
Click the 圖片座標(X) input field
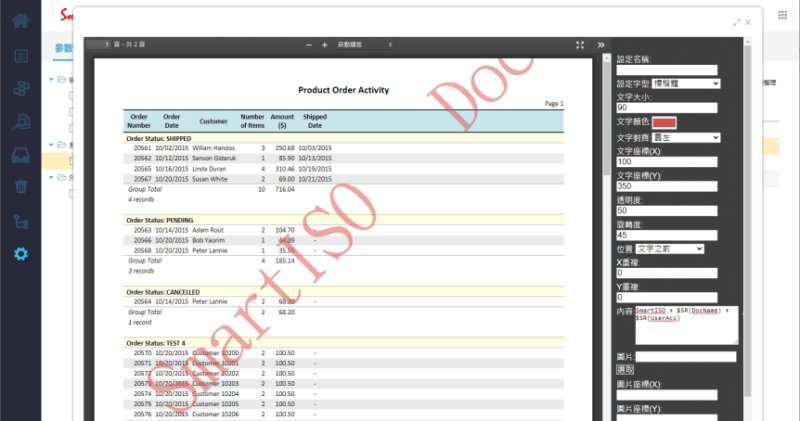667,395
